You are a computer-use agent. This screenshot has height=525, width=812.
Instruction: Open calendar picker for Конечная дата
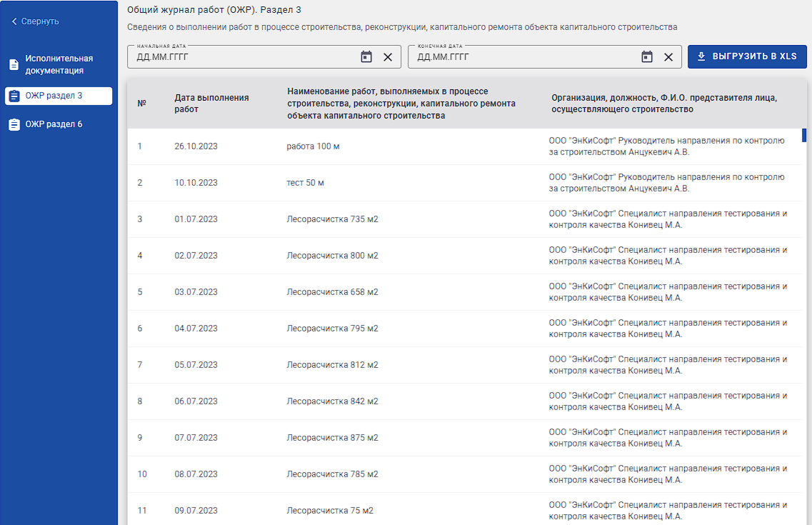click(647, 57)
